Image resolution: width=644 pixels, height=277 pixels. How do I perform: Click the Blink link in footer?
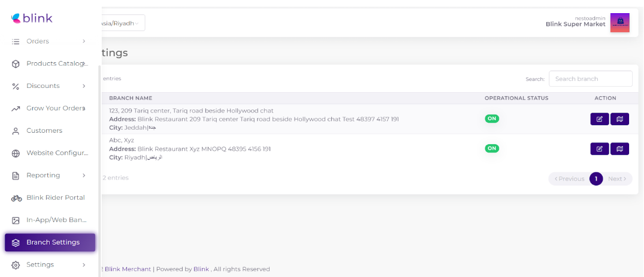pos(201,269)
